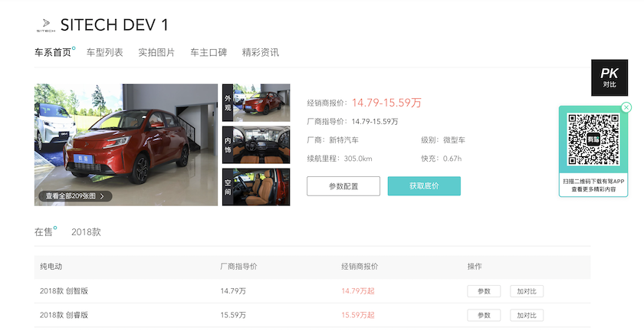Click 加对比 for 创智版 row
Image resolution: width=644 pixels, height=331 pixels.
(x=527, y=291)
